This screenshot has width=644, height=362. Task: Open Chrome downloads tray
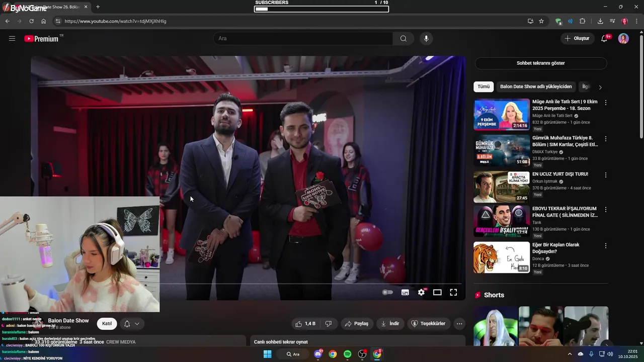(600, 21)
